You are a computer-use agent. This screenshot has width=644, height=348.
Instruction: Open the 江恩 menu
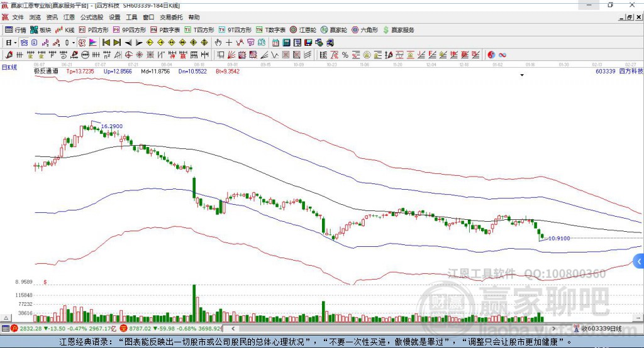(69, 17)
